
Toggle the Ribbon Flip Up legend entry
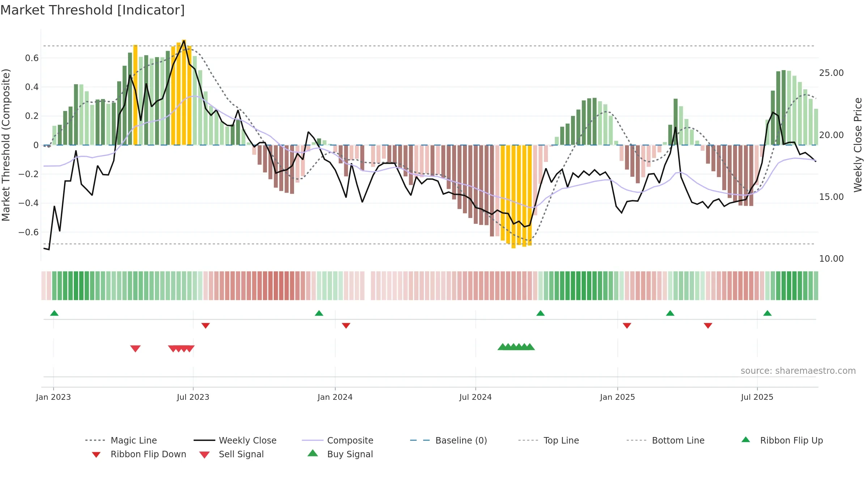pyautogui.click(x=782, y=440)
